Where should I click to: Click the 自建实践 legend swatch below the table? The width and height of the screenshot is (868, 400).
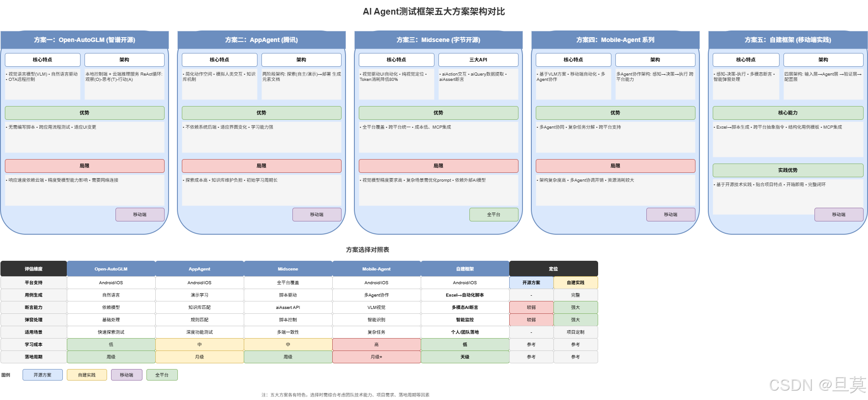click(87, 375)
